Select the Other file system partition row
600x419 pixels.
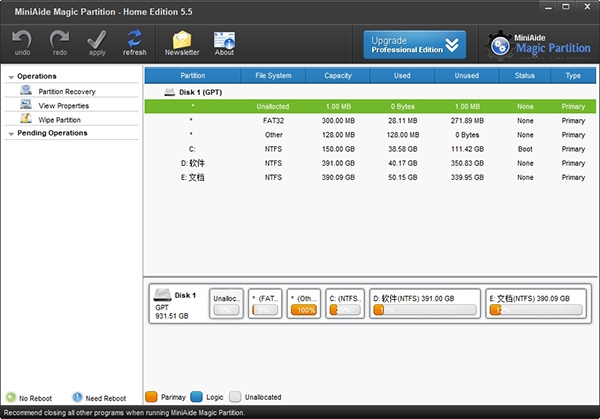click(x=370, y=135)
